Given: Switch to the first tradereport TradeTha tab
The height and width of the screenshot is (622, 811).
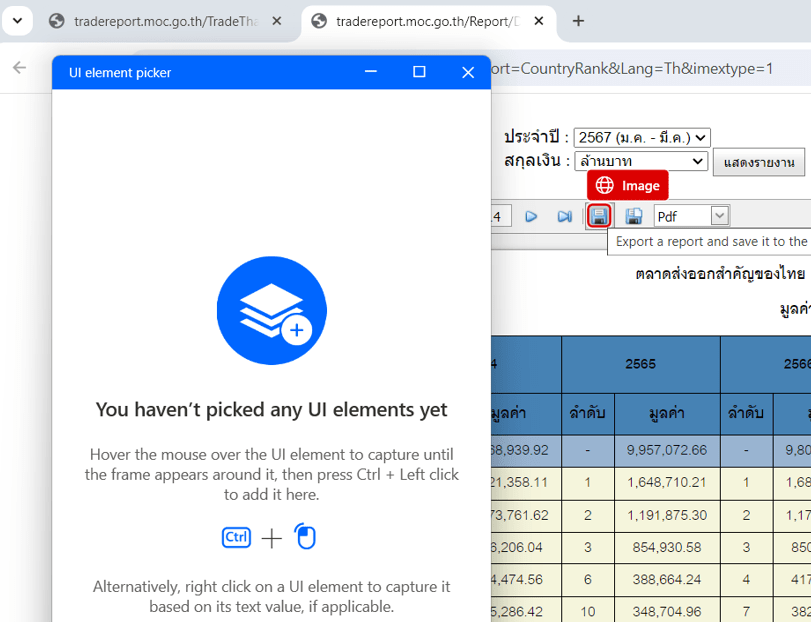Looking at the screenshot, I should point(160,21).
